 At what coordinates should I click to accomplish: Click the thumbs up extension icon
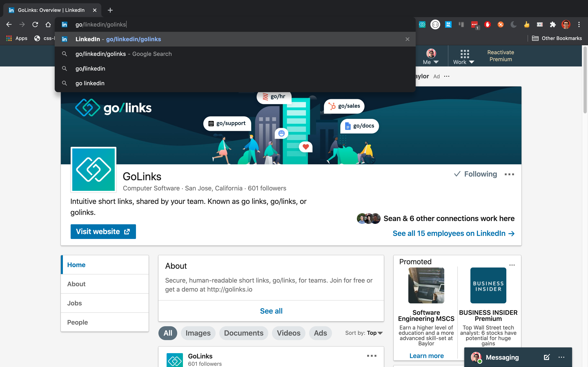(527, 24)
